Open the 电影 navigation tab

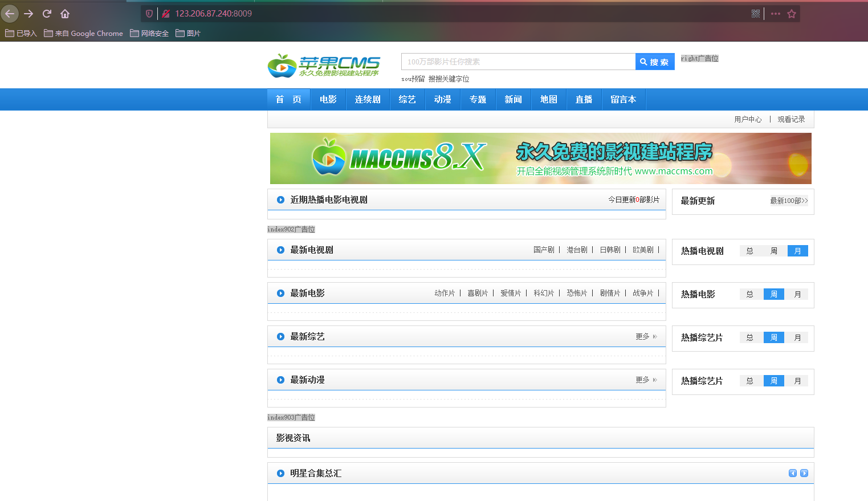(328, 99)
